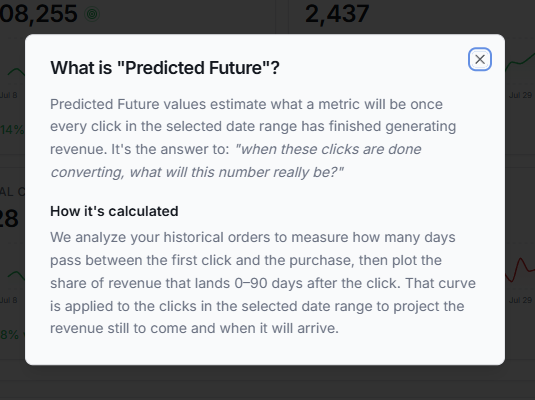The height and width of the screenshot is (400, 535).
Task: Select the 2,437 metric value
Action: (337, 14)
